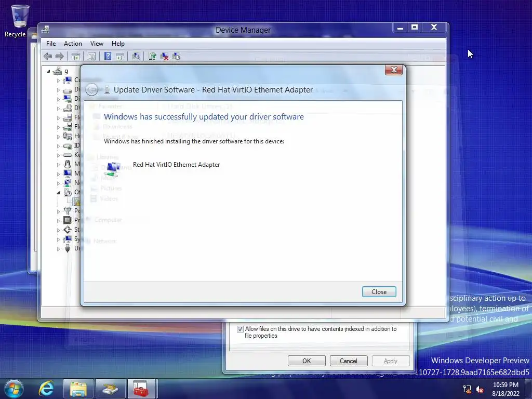Image resolution: width=532 pixels, height=399 pixels.
Task: Toggle the show/hide action pane toolbar icon
Action: click(x=120, y=56)
